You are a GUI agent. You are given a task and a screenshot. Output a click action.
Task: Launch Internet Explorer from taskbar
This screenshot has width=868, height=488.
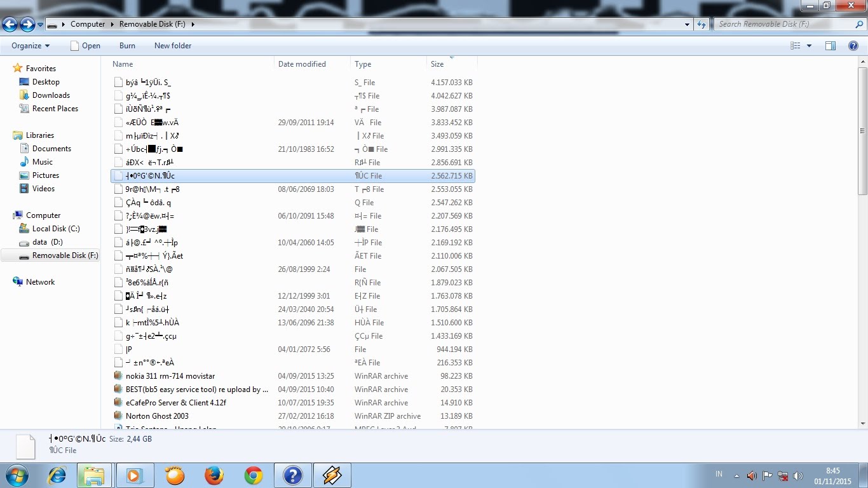pyautogui.click(x=57, y=475)
